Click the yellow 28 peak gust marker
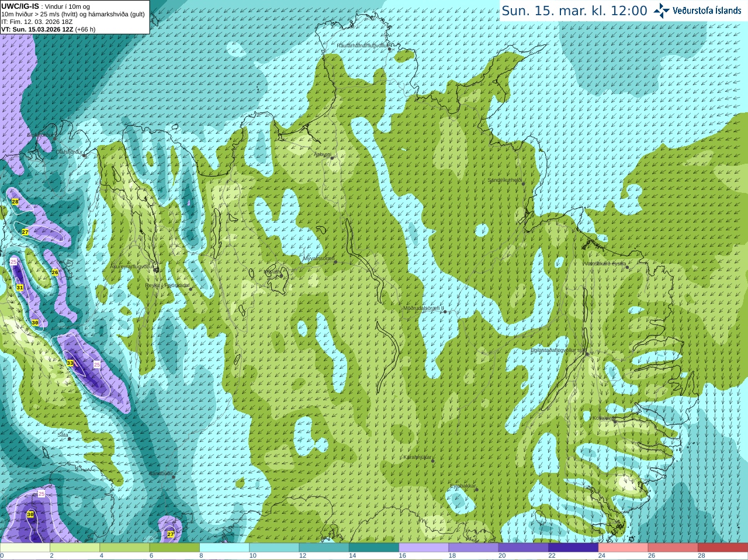 click(x=15, y=202)
